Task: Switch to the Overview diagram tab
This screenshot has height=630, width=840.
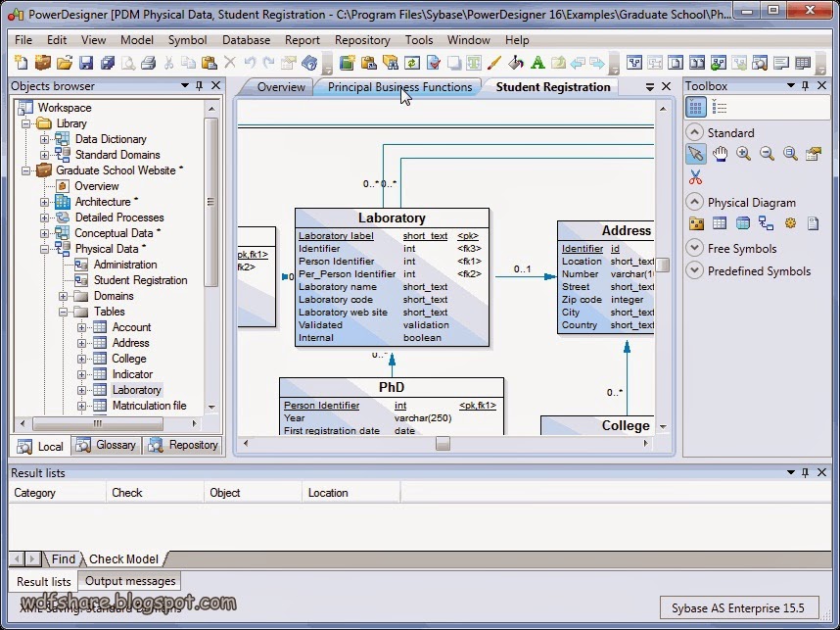Action: (x=281, y=87)
